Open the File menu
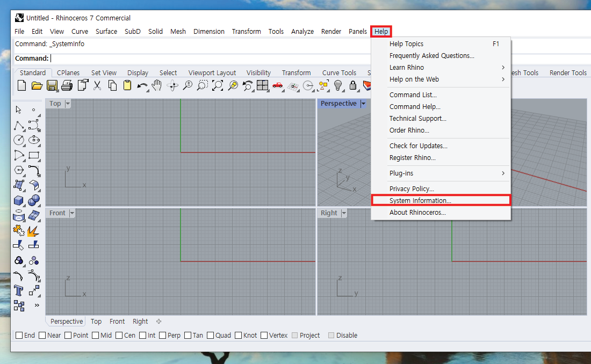The width and height of the screenshot is (591, 364). [x=19, y=31]
